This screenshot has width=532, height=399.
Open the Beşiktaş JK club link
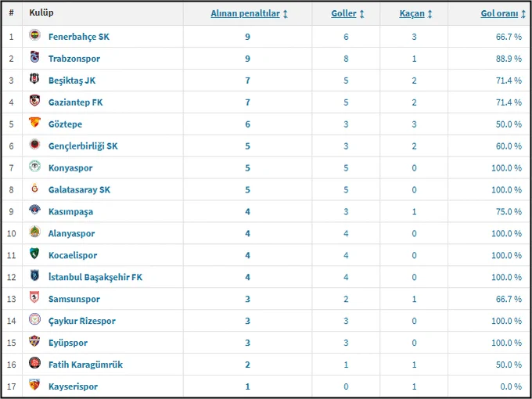coord(72,81)
